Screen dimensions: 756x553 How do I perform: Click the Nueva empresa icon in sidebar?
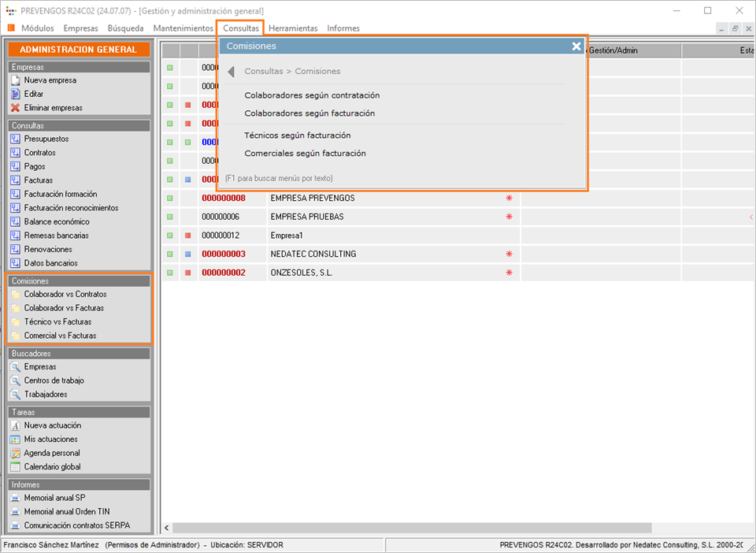15,80
